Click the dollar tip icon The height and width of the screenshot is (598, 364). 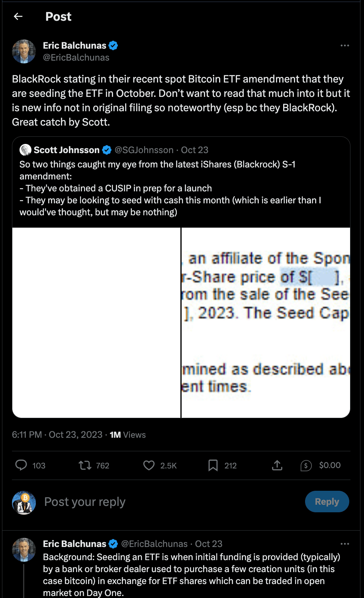306,465
